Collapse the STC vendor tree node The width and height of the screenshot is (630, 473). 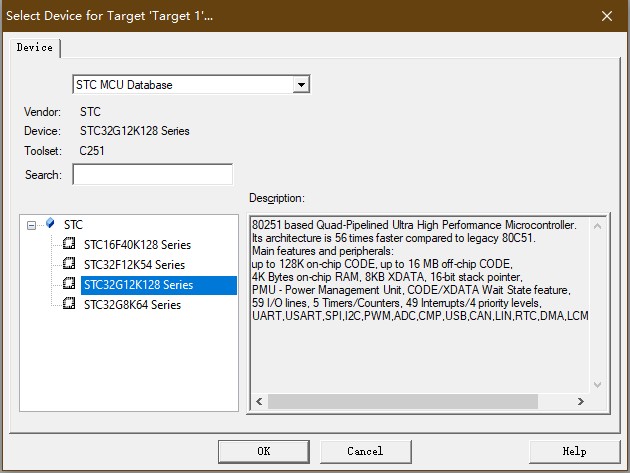coord(31,225)
